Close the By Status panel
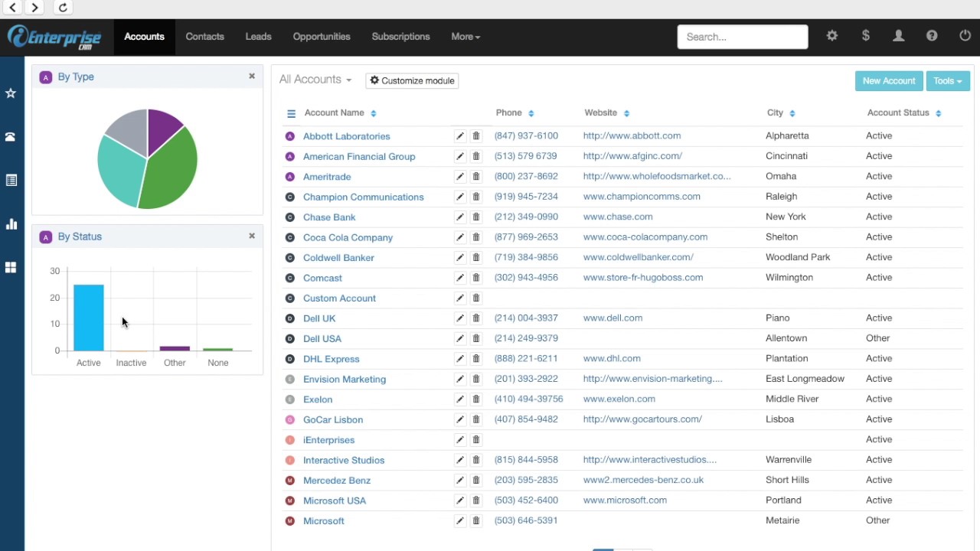This screenshot has height=551, width=980. pyautogui.click(x=252, y=236)
